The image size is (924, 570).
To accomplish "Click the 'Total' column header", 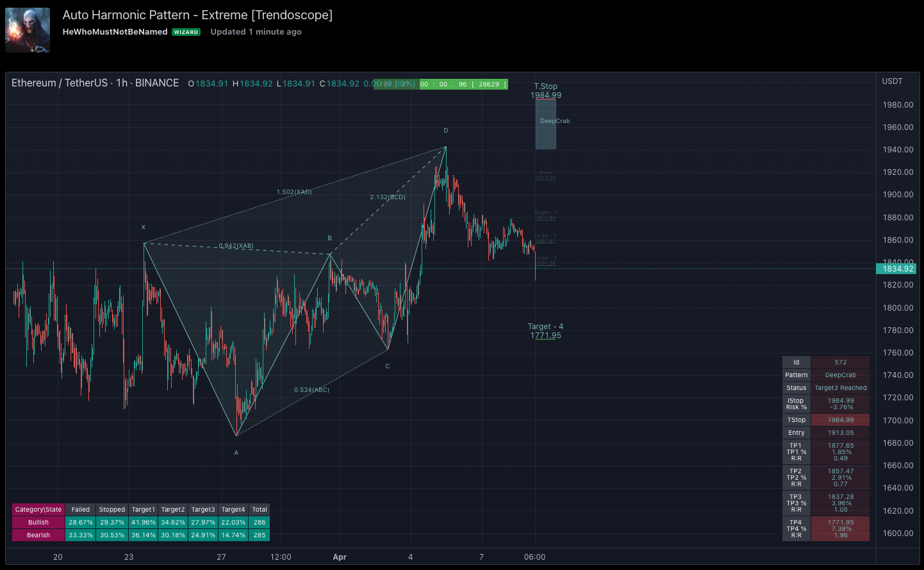I will pos(260,510).
